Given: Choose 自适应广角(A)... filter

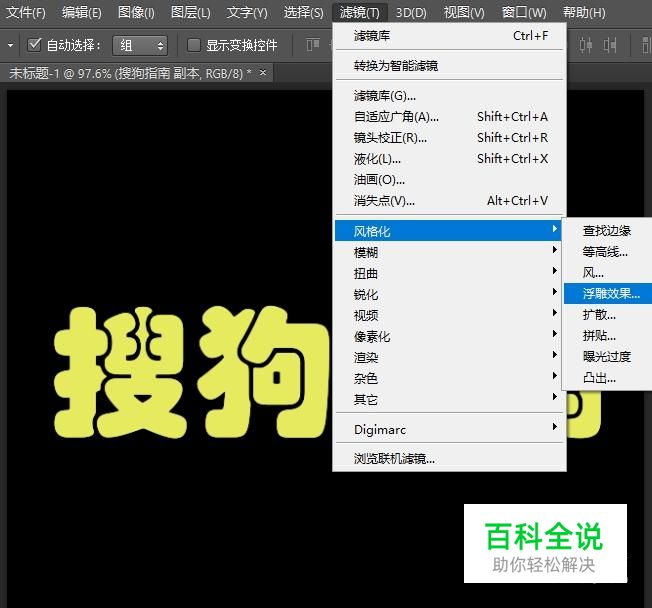Looking at the screenshot, I should (449, 117).
